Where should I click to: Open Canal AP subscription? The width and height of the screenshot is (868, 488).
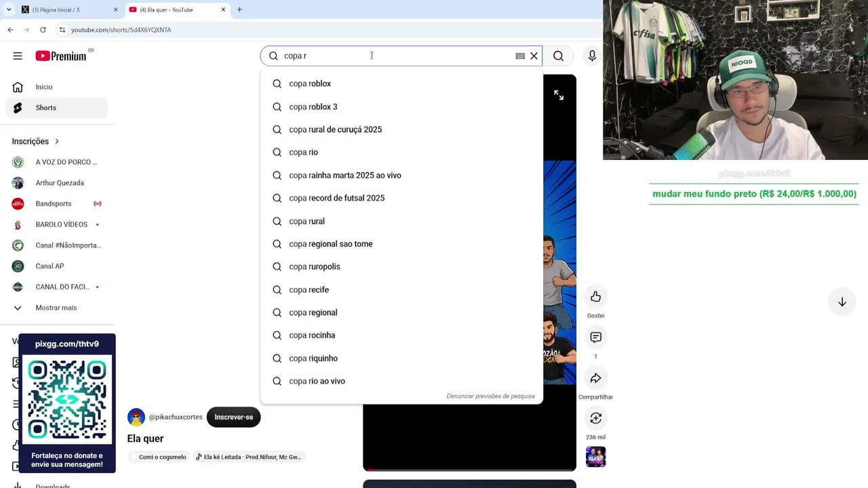coord(57,266)
